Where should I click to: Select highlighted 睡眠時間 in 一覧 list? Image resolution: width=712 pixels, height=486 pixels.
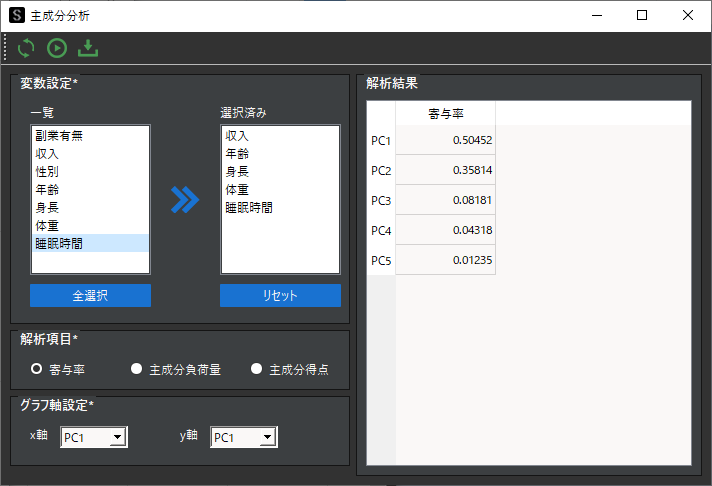point(90,243)
